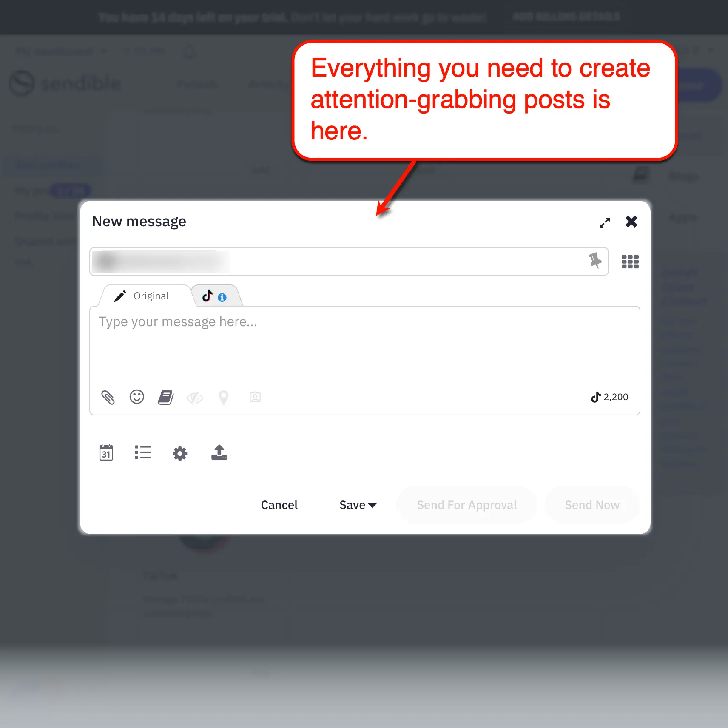Click the bulk upload tray icon
This screenshot has height=728, width=728.
[219, 453]
